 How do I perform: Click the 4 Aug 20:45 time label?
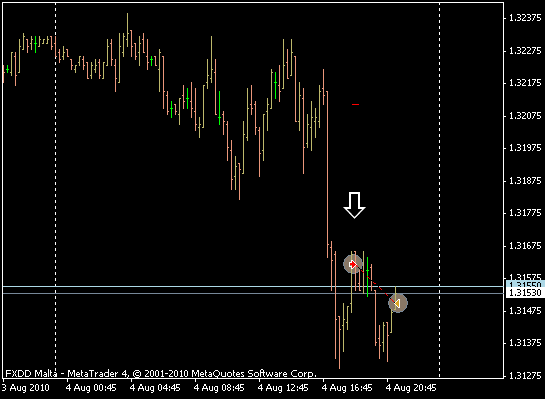[412, 388]
